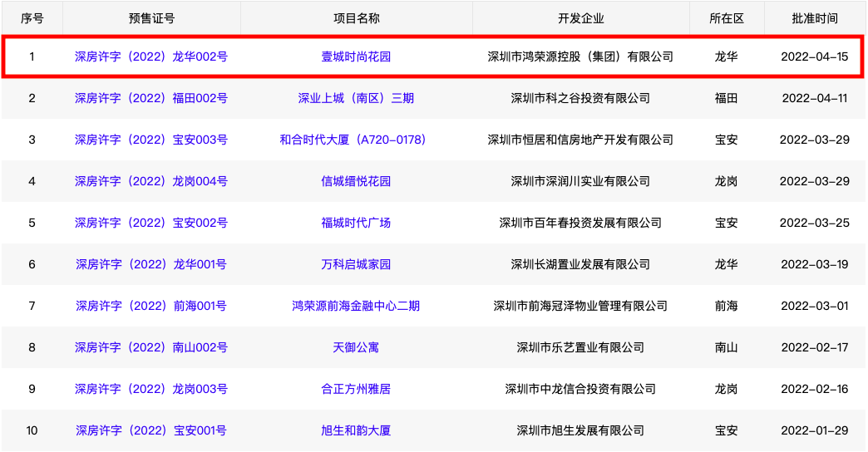
Task: Click district cell 福田
Action: click(726, 98)
